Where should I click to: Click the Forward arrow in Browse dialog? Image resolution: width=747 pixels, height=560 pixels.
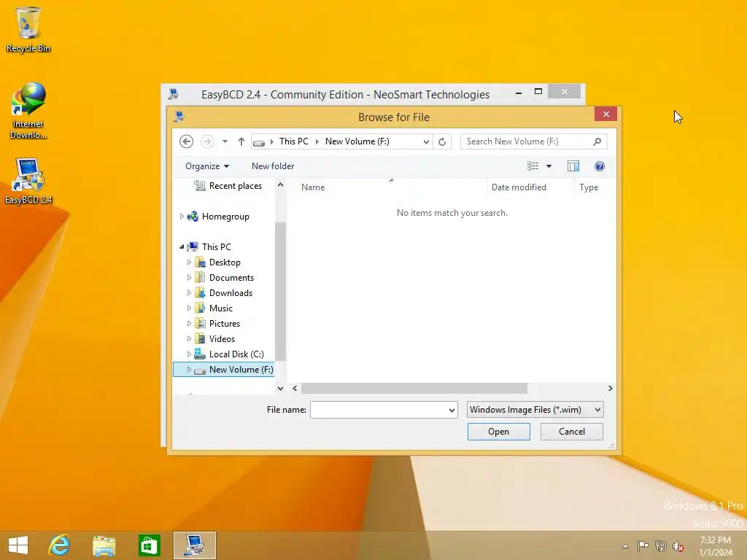(x=206, y=141)
